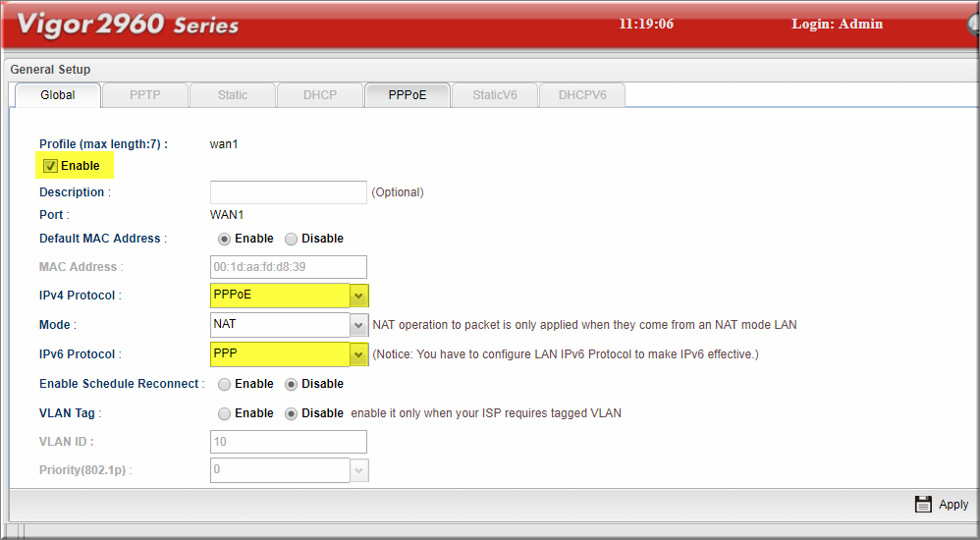Open the IPv4 Protocol dropdown
Image resolution: width=980 pixels, height=540 pixels.
coord(359,295)
